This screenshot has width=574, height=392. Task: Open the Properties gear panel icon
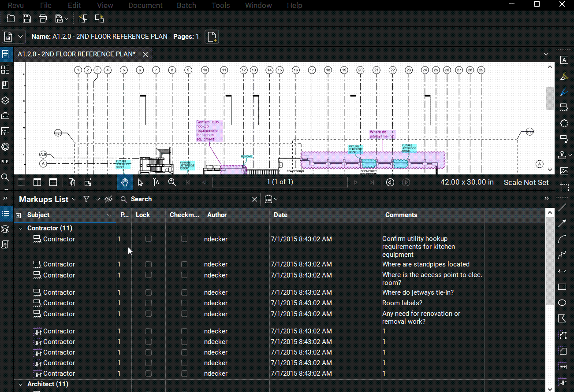point(5,147)
